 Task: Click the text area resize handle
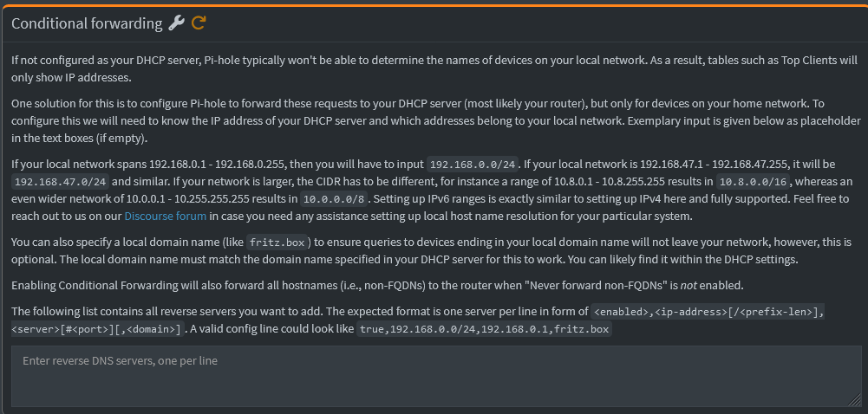[x=855, y=399]
